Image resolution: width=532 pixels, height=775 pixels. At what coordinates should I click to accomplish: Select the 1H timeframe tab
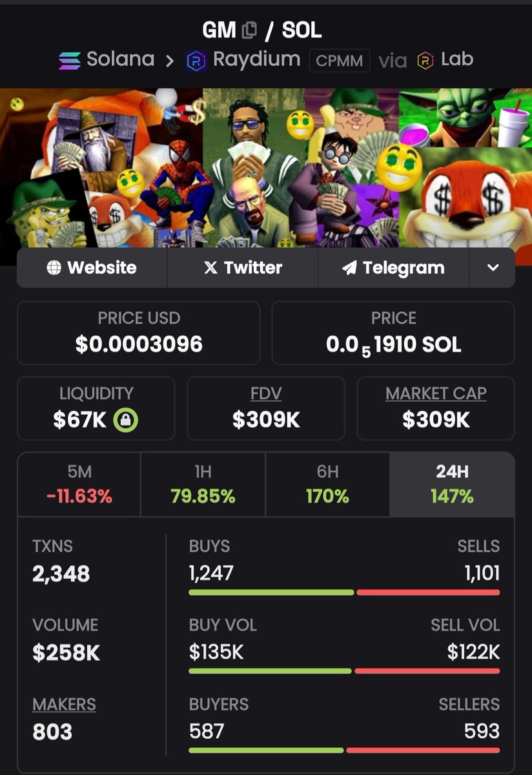(x=203, y=484)
